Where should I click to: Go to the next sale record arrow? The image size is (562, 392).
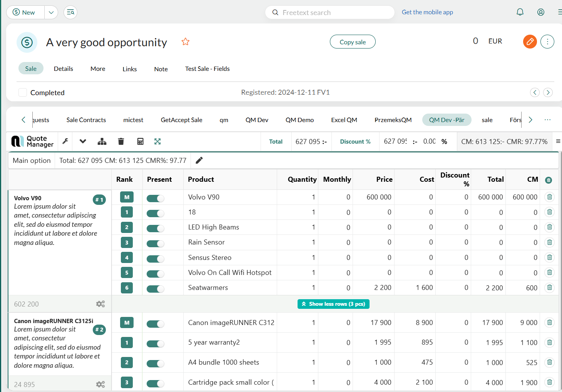pos(548,92)
